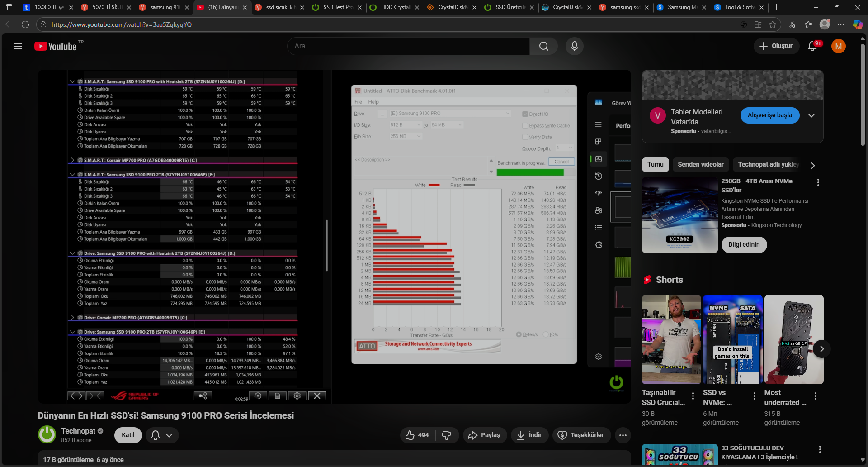Image resolution: width=868 pixels, height=467 pixels.
Task: Click the ROG sensor panel scrollbar
Action: (x=326, y=246)
